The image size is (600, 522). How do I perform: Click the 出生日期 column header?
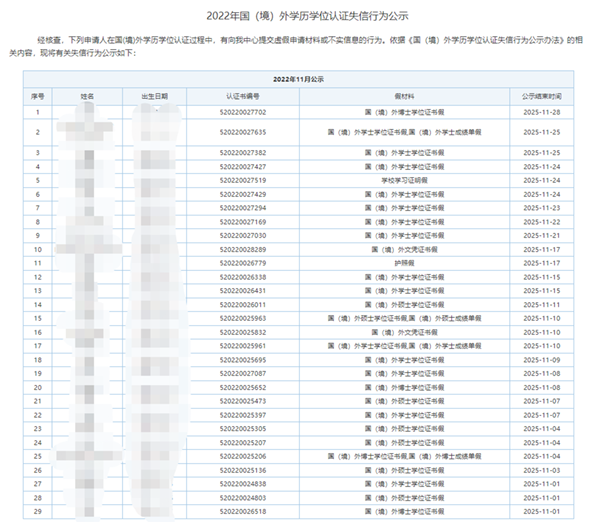(x=154, y=97)
